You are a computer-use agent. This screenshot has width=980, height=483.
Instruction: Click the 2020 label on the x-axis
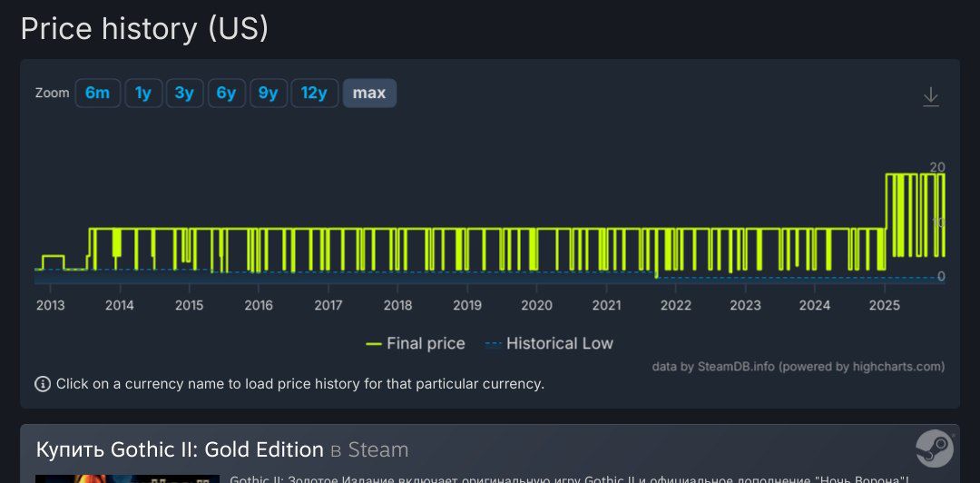click(537, 305)
